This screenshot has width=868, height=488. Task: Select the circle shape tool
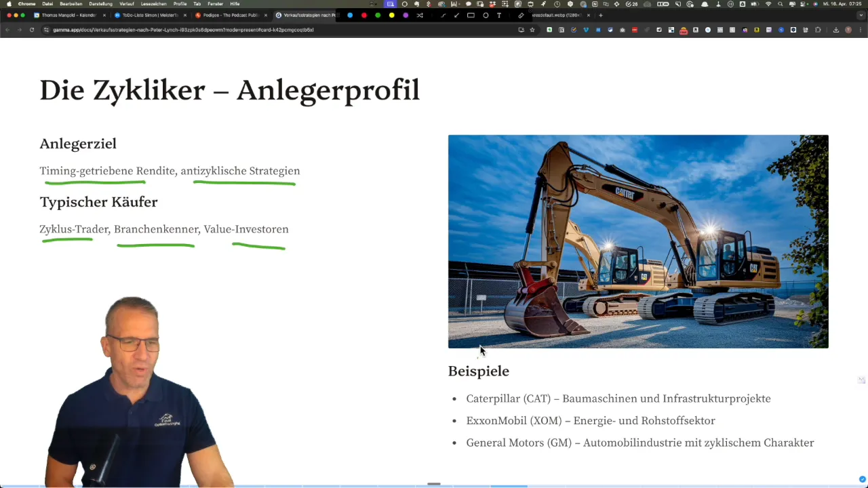(486, 15)
